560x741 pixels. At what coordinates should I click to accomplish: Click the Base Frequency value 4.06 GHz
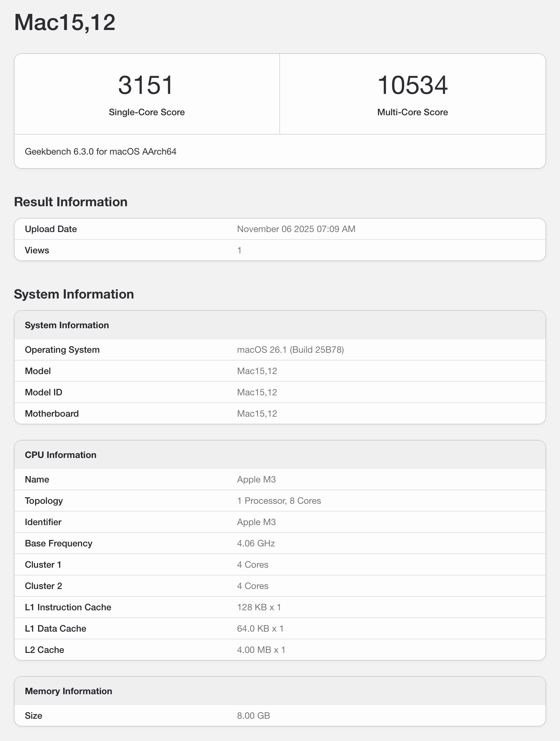point(256,543)
